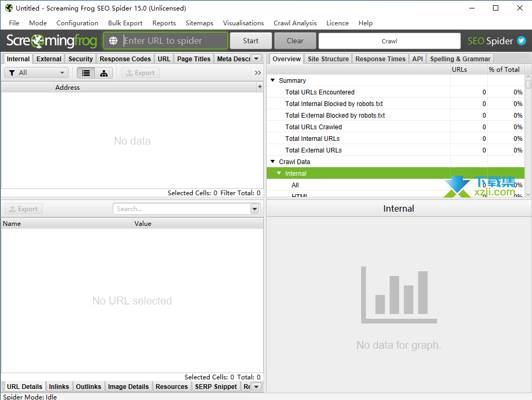Select the Site Structure tab

coord(328,59)
